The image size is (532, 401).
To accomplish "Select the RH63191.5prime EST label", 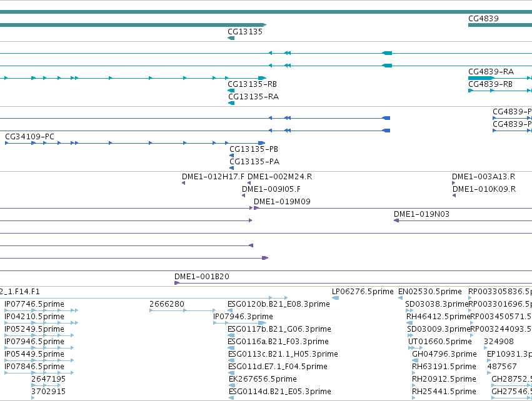I will tap(444, 367).
